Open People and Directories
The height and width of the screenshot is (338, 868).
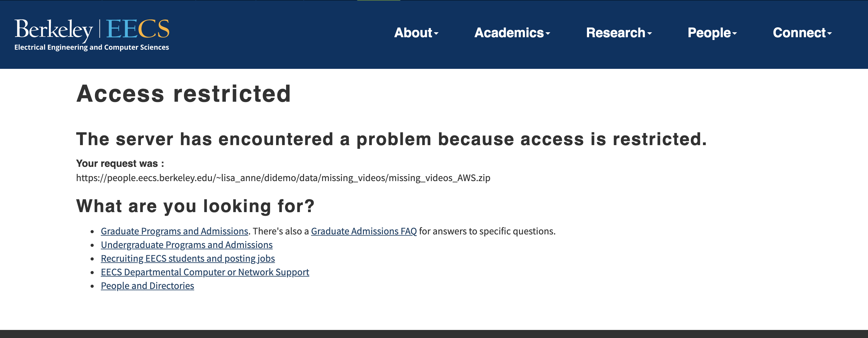point(147,286)
